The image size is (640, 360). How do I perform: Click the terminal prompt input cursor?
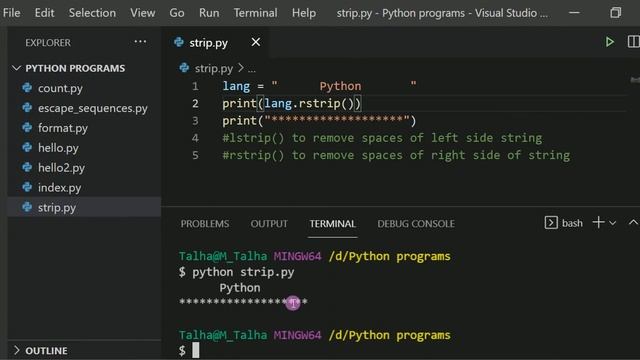196,350
